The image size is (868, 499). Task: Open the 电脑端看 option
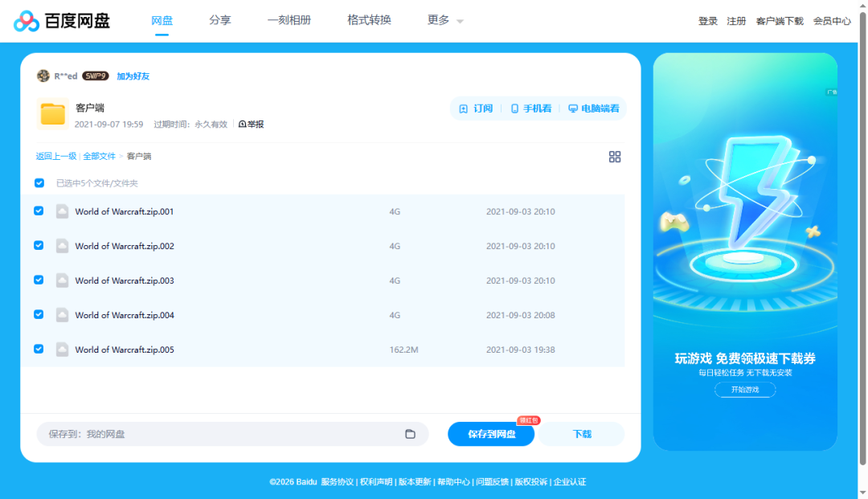pyautogui.click(x=593, y=108)
